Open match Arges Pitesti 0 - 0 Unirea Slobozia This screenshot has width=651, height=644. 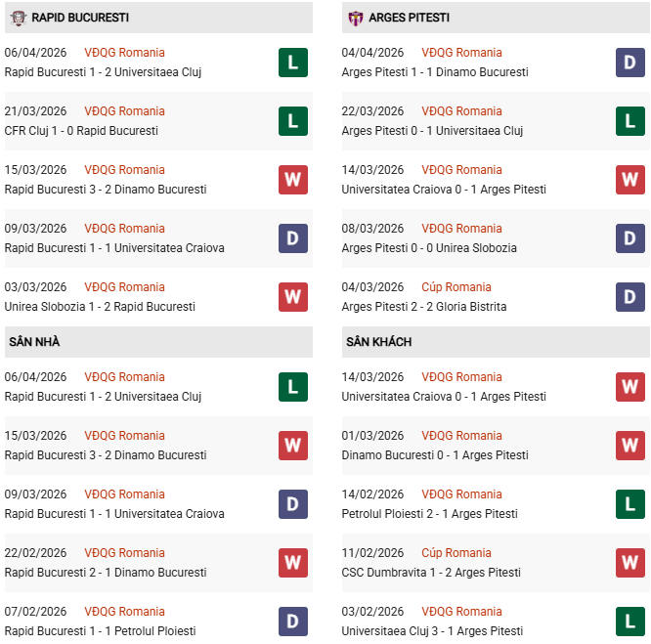click(x=428, y=248)
